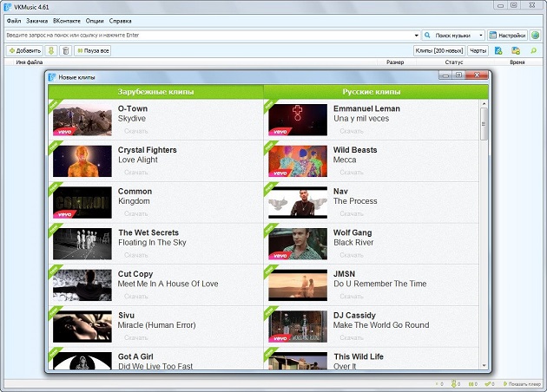Screen dimensions: 547x392
Task: Click the green download arrow toolbar icon
Action: click(51, 51)
